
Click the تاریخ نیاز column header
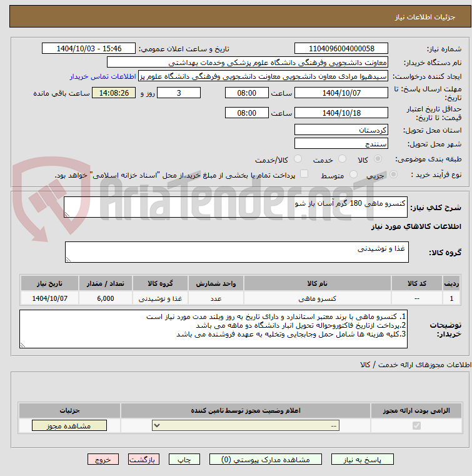point(50,283)
